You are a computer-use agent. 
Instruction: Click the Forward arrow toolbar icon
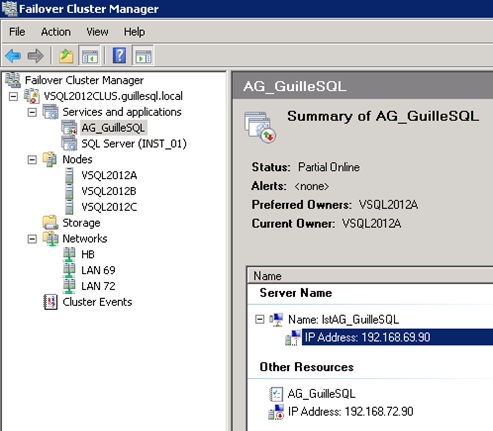[35, 56]
